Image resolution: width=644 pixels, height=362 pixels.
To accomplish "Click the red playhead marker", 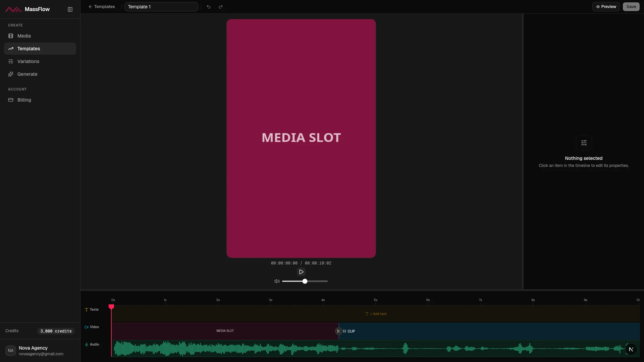I will [111, 307].
